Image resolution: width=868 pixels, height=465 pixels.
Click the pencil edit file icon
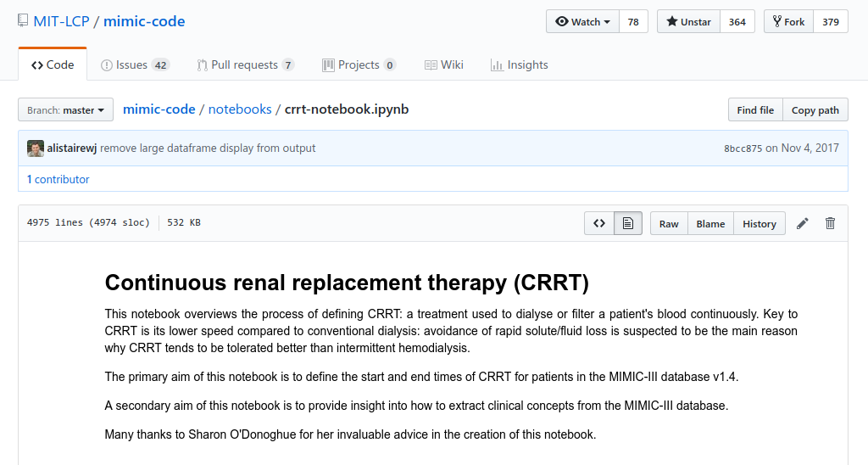(803, 223)
